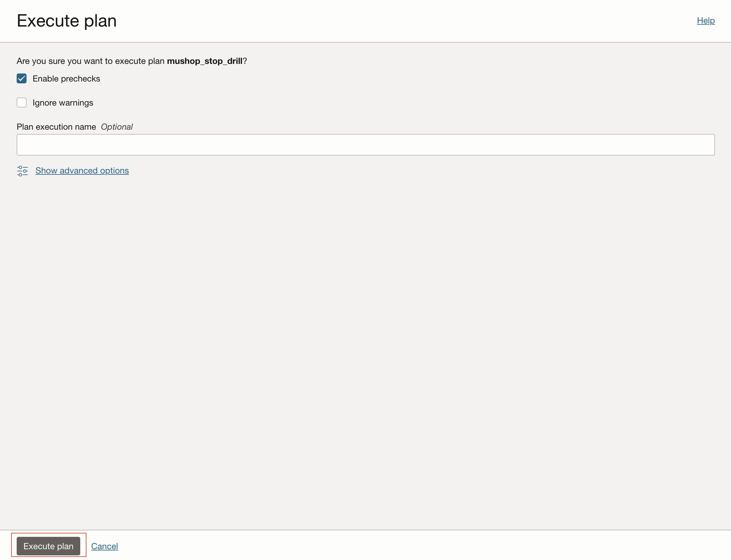Click the bold plan name mushop_stop_drill
The height and width of the screenshot is (560, 731).
point(204,61)
